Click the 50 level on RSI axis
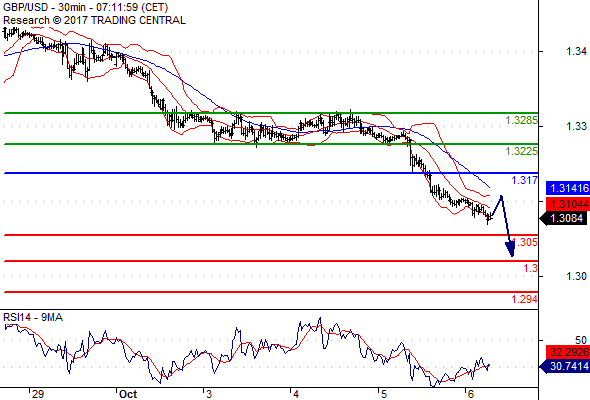The image size is (590, 400). [581, 340]
